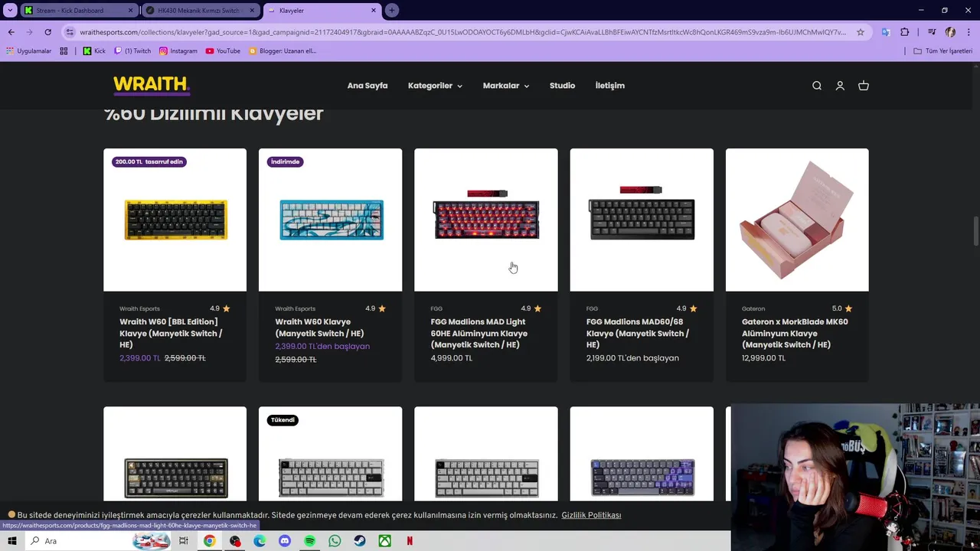
Task: Open the YouTube bookmark
Action: (223, 51)
